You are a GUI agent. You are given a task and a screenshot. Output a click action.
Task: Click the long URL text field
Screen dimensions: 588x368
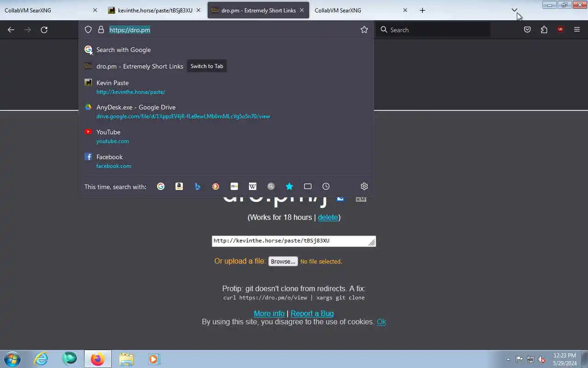pyautogui.click(x=294, y=241)
